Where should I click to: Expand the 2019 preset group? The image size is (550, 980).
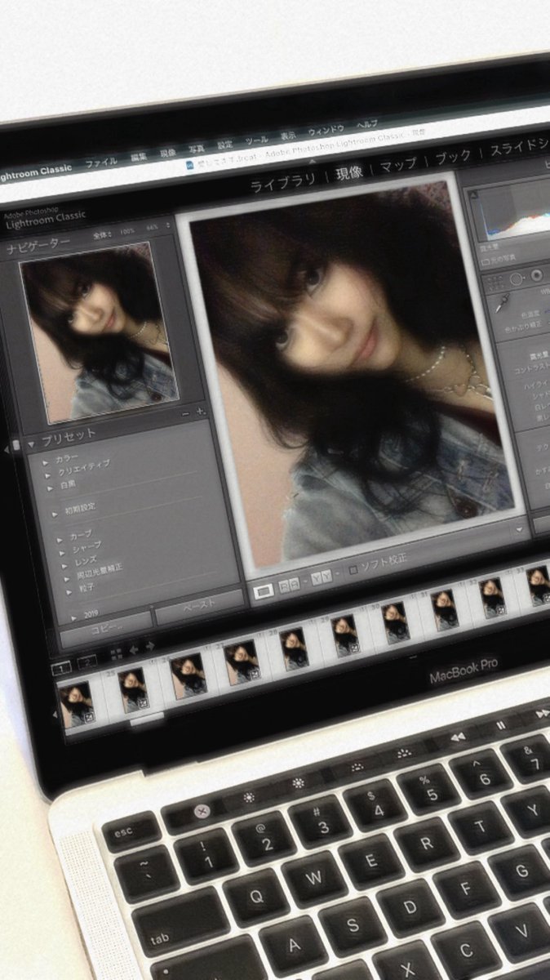point(75,617)
